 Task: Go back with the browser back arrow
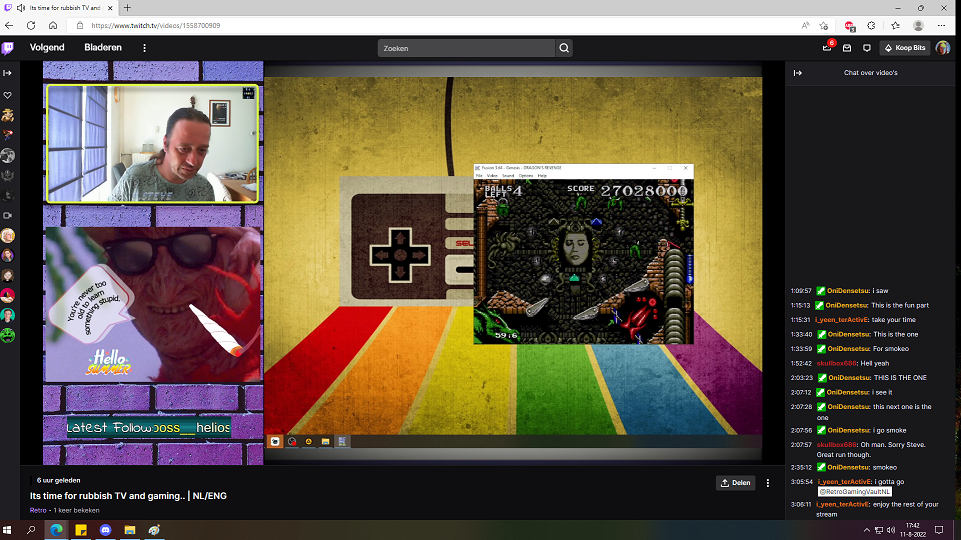tap(9, 26)
